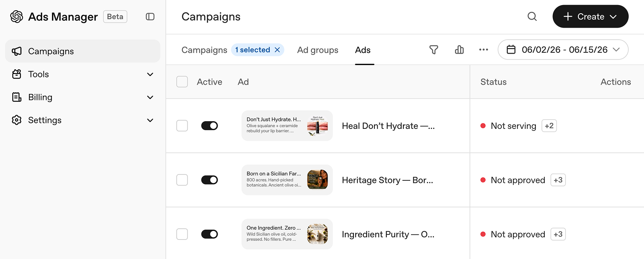Tick the select-all checkbox in table header
Screen dimensions: 644x259
182,82
